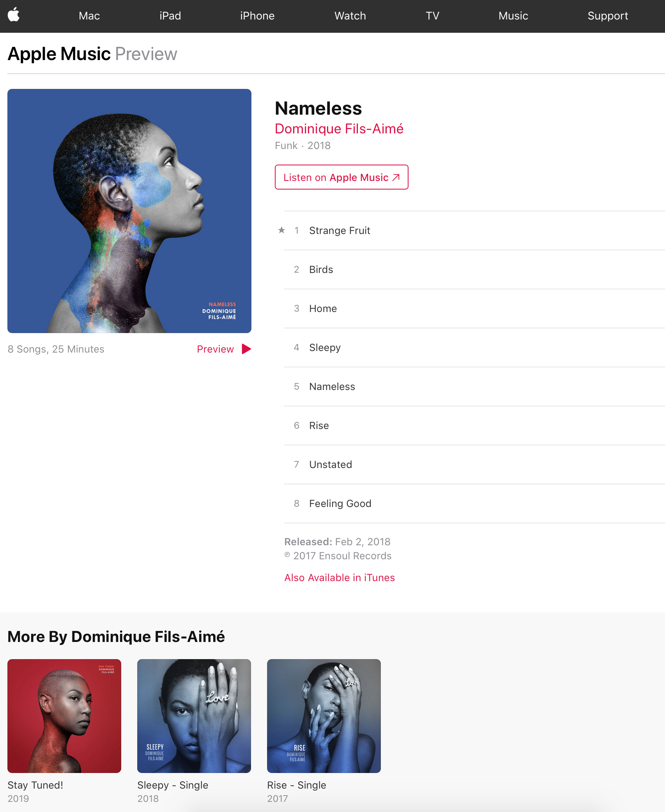Click Listen on Apple Music button
This screenshot has height=812, width=665.
341,177
